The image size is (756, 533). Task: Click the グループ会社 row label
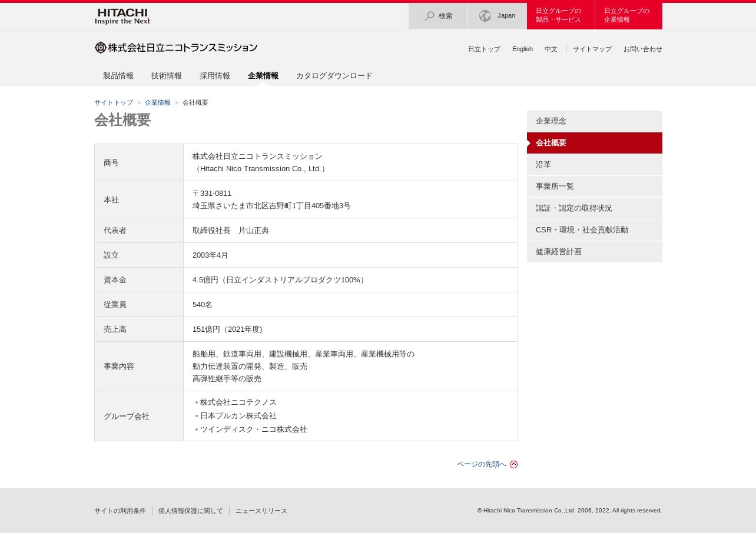tap(127, 417)
